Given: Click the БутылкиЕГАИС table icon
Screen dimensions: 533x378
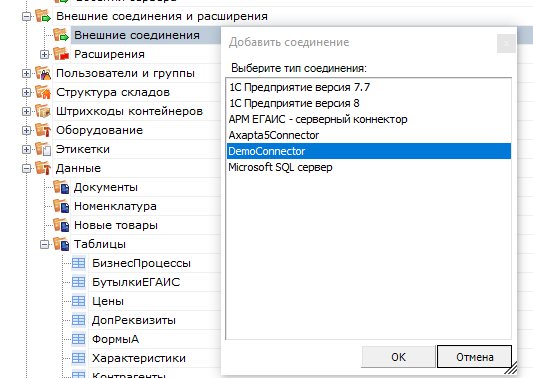Looking at the screenshot, I should [x=79, y=282].
